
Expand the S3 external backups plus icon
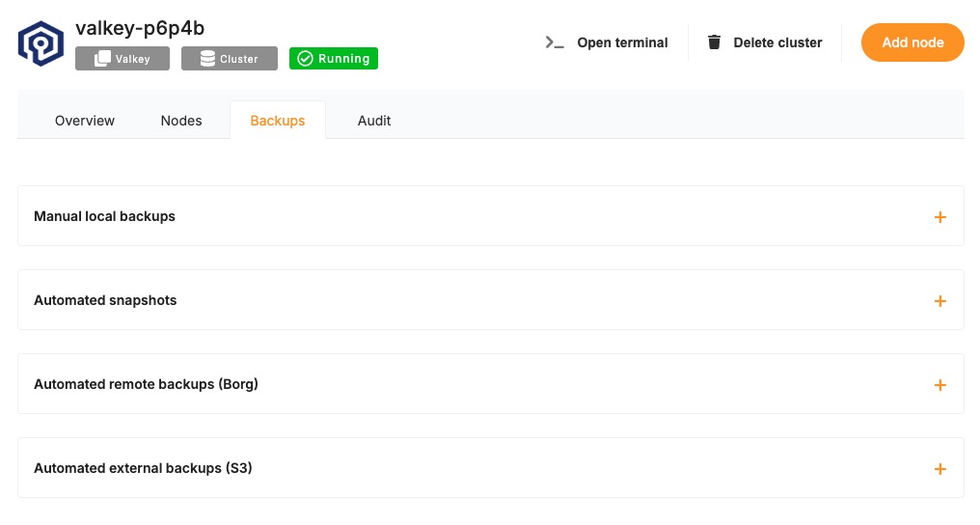[x=940, y=469]
